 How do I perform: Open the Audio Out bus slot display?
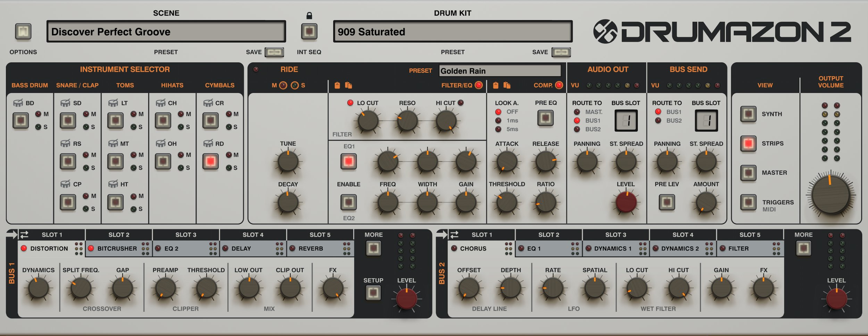pyautogui.click(x=626, y=121)
